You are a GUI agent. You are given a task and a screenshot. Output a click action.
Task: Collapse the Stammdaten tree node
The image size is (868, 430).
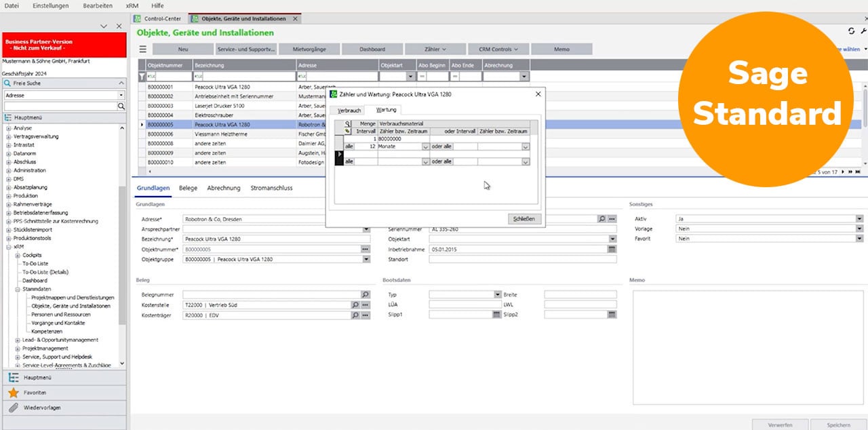[x=17, y=289]
